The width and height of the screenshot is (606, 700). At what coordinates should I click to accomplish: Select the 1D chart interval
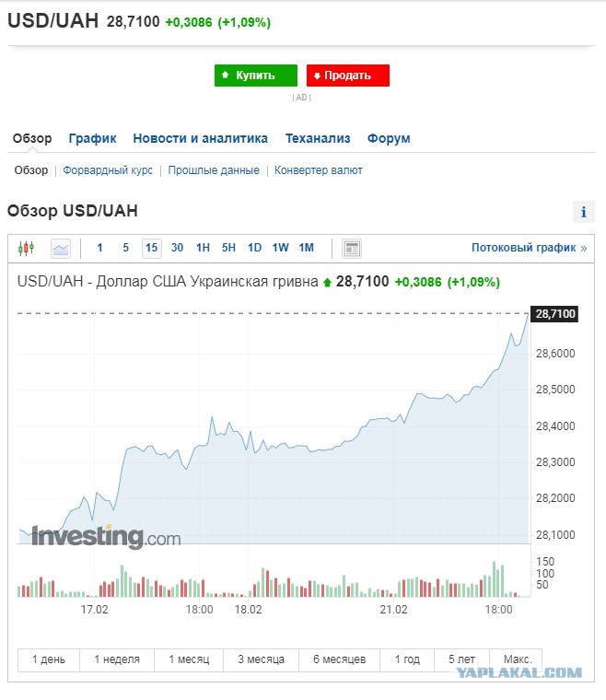tap(254, 248)
